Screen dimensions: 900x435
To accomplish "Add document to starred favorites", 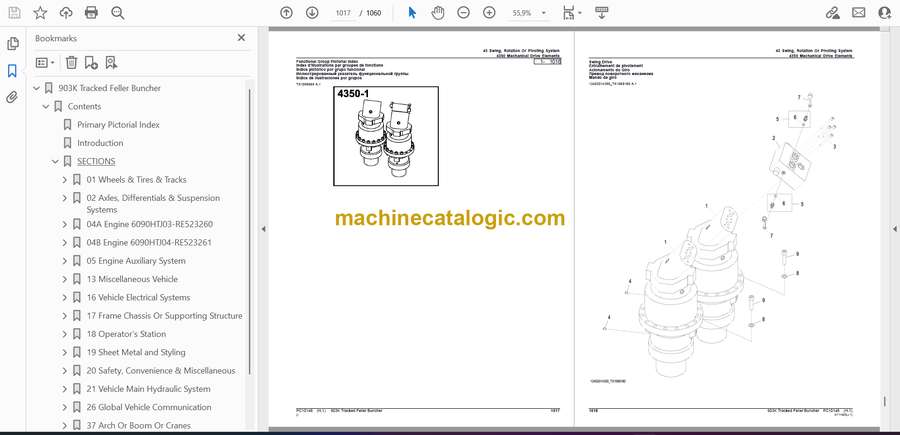I will pos(40,13).
